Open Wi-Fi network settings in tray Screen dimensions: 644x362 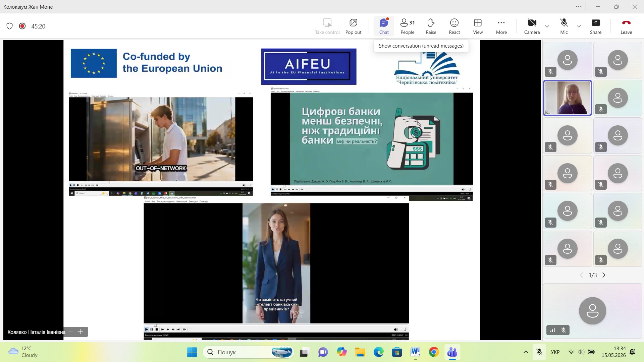571,352
